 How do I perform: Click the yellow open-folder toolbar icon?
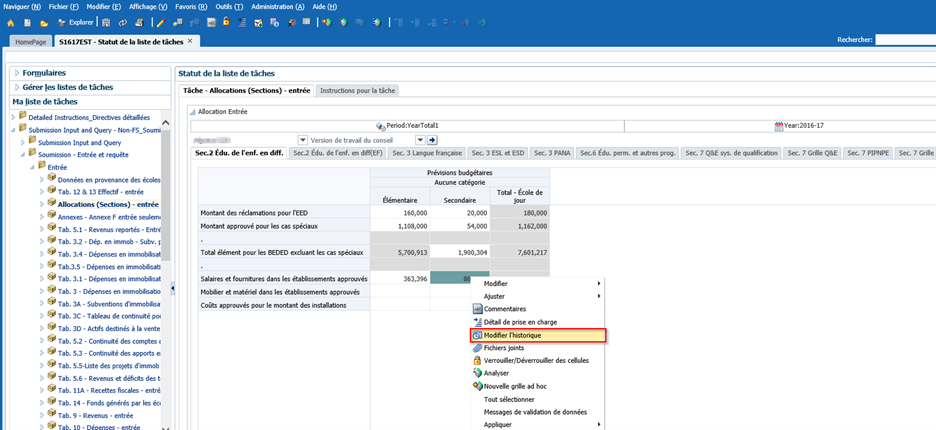[42, 22]
